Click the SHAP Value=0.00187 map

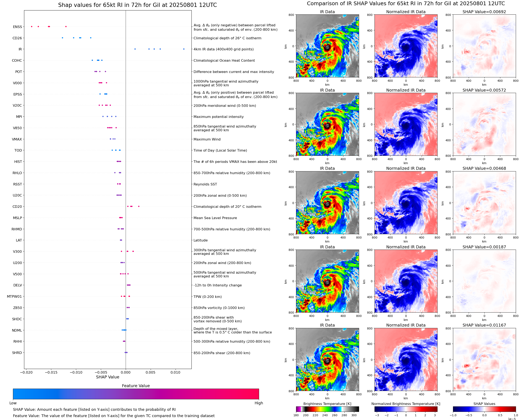(x=484, y=281)
